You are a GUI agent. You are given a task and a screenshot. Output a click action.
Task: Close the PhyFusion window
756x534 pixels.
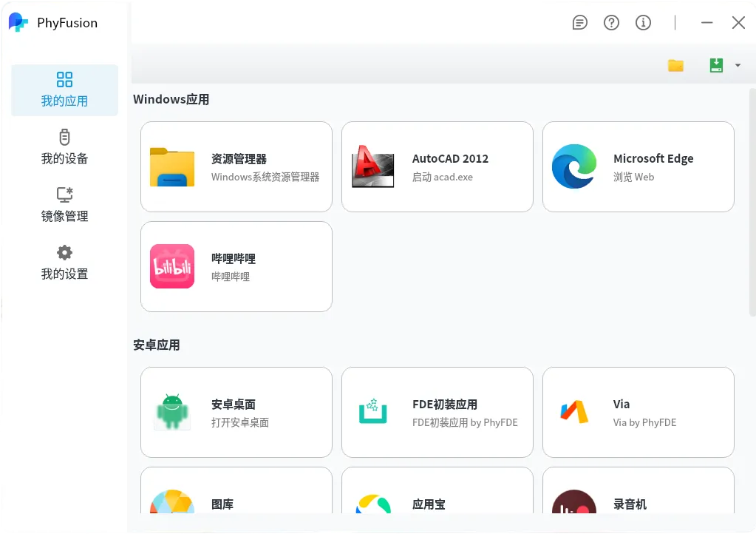739,23
